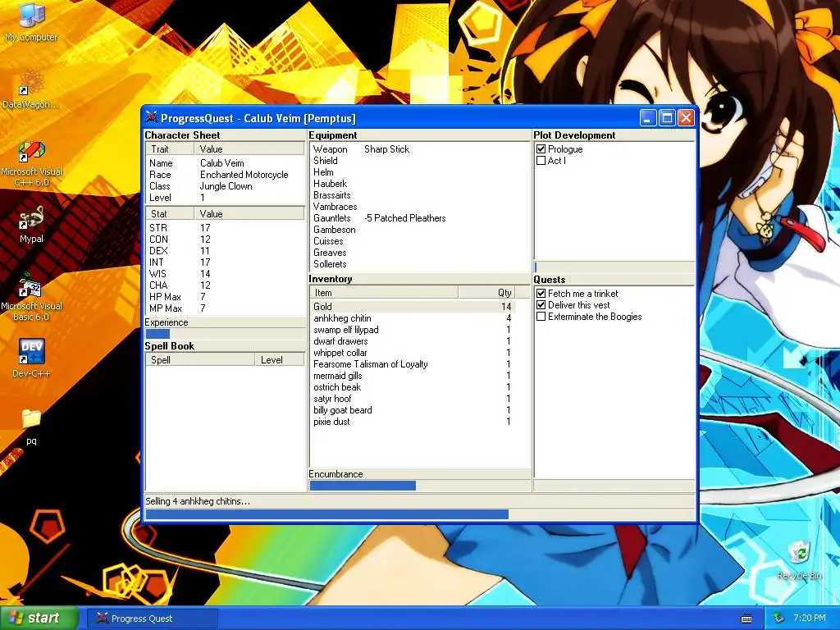Click the Sollerets equipment slot
This screenshot has height=630, width=840.
[419, 264]
